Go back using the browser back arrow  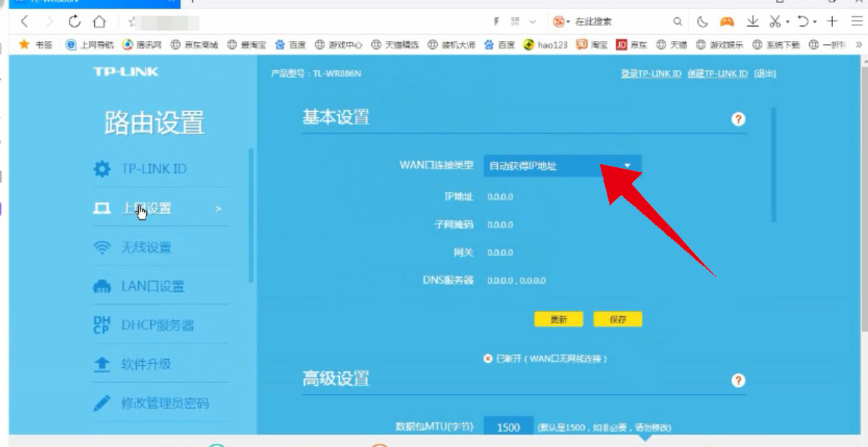click(24, 22)
